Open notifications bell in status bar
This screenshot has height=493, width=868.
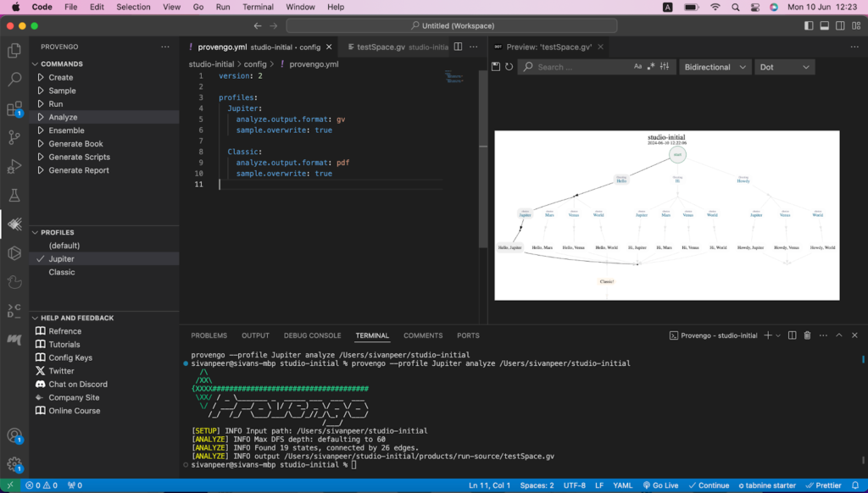pos(855,485)
